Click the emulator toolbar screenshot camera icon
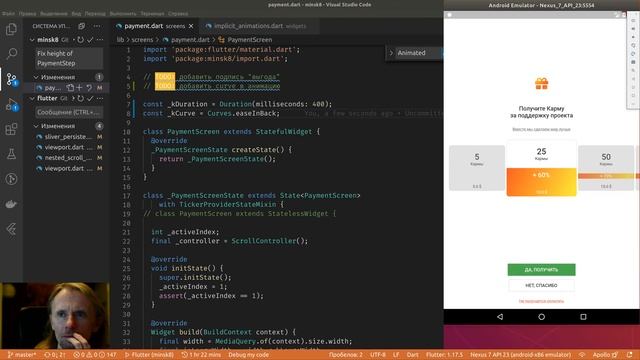The image size is (640, 360). (x=633, y=62)
